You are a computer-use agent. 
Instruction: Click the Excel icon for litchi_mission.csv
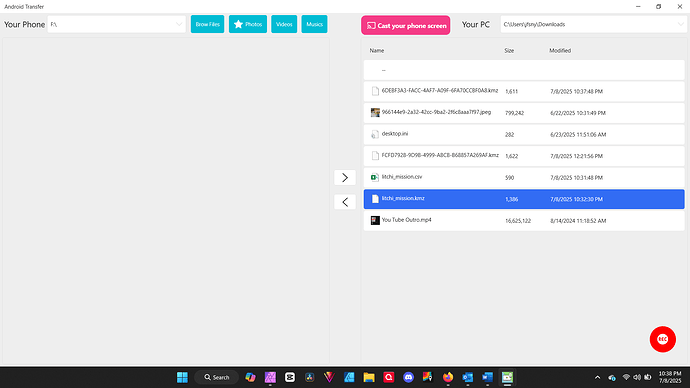(375, 177)
